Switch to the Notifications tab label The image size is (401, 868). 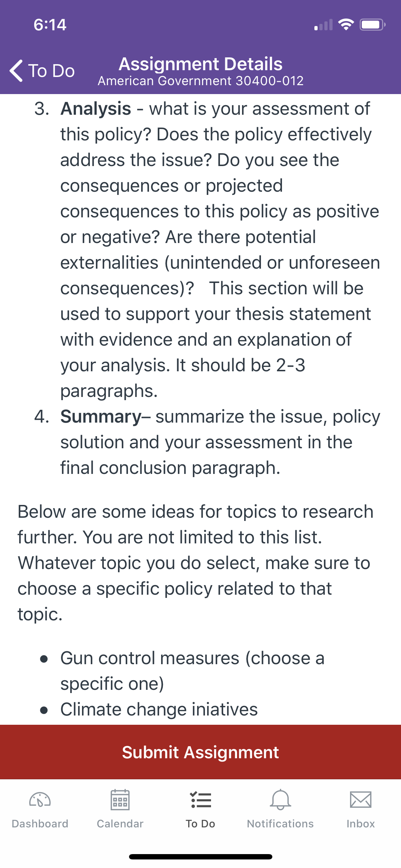pyautogui.click(x=281, y=823)
